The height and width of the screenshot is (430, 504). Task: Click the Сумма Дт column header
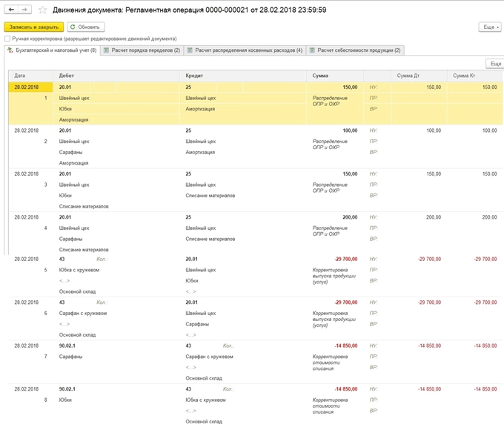419,76
